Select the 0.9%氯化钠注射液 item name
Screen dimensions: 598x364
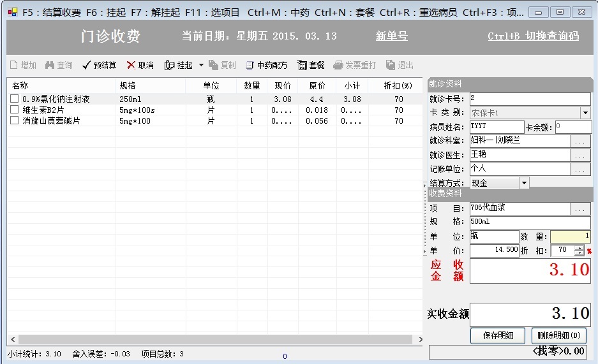pos(56,99)
